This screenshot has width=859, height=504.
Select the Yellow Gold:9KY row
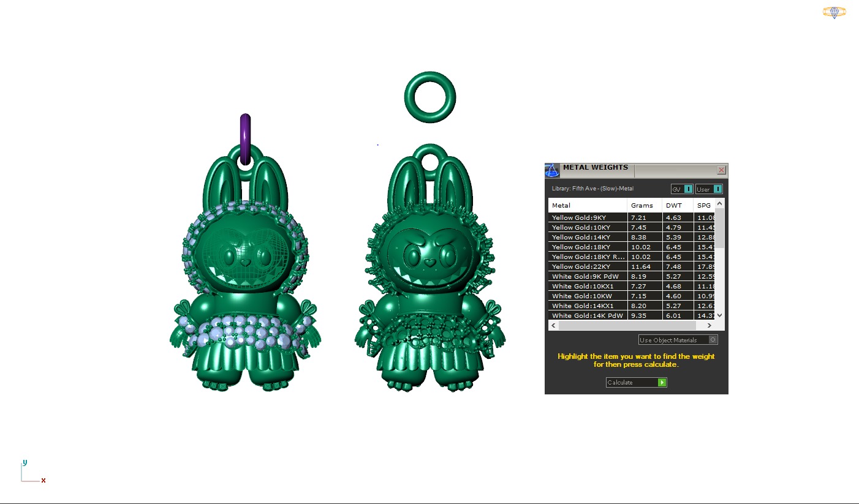(x=632, y=217)
